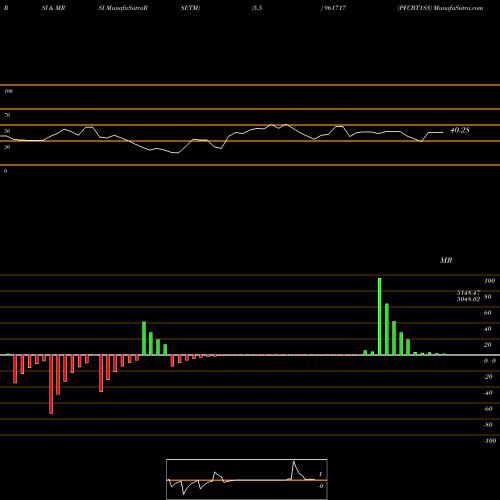Click the RSI axis label 70
The height and width of the screenshot is (500, 500).
click(x=7, y=115)
